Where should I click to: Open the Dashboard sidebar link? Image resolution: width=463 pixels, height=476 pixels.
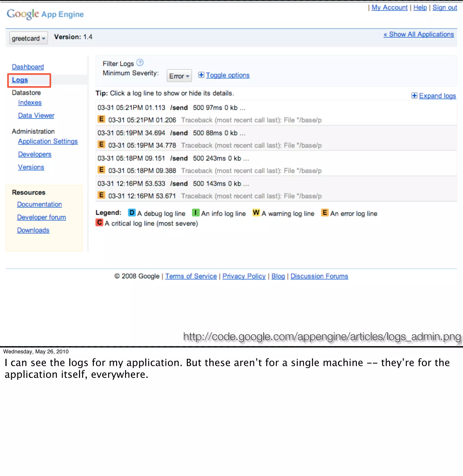click(x=28, y=67)
